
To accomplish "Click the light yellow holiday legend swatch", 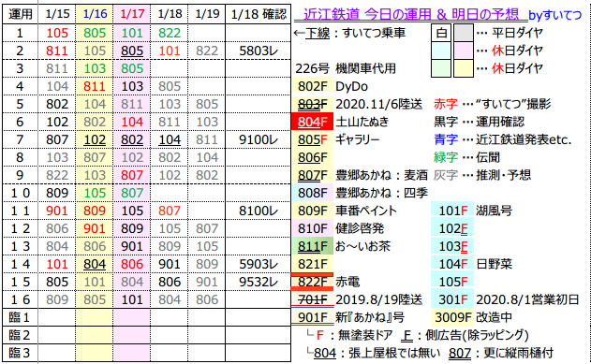I will (464, 68).
